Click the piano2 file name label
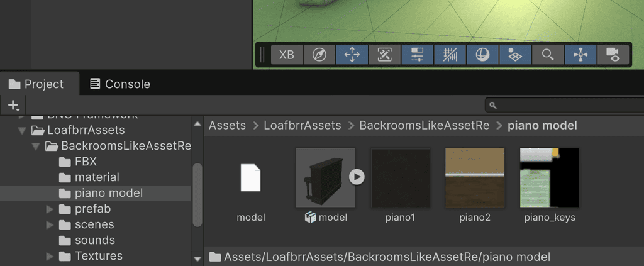This screenshot has width=644, height=266. coord(475,218)
